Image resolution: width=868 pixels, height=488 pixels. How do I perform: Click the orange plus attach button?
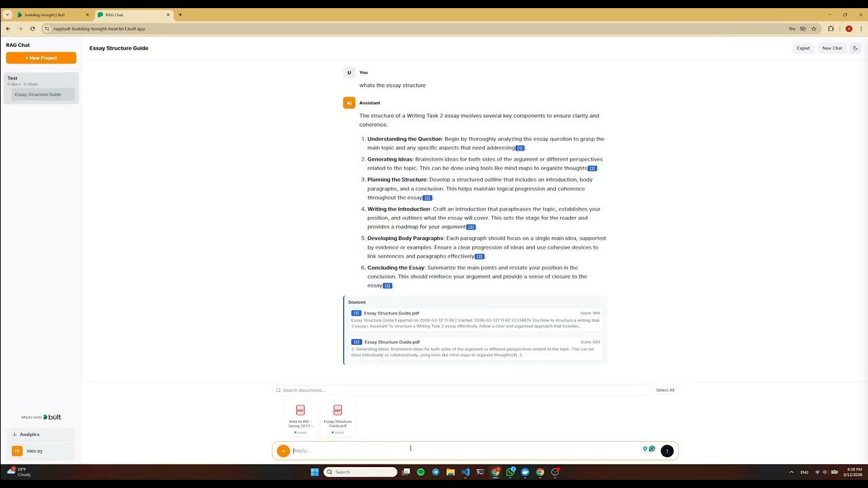(x=283, y=451)
